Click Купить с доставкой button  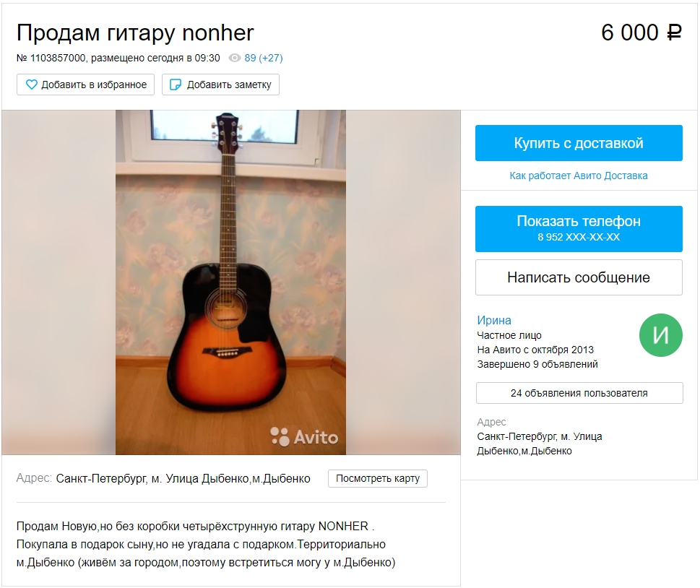579,143
